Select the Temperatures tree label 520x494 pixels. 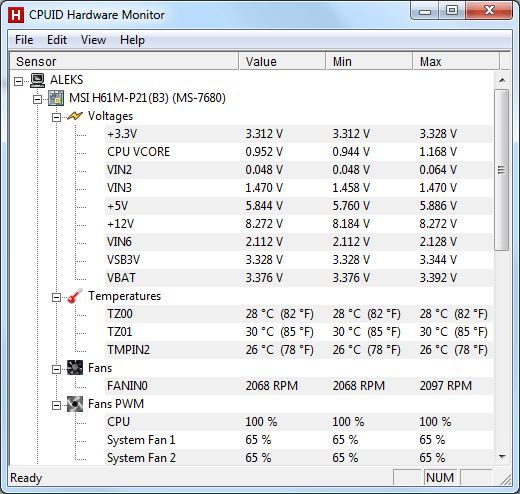tap(124, 296)
